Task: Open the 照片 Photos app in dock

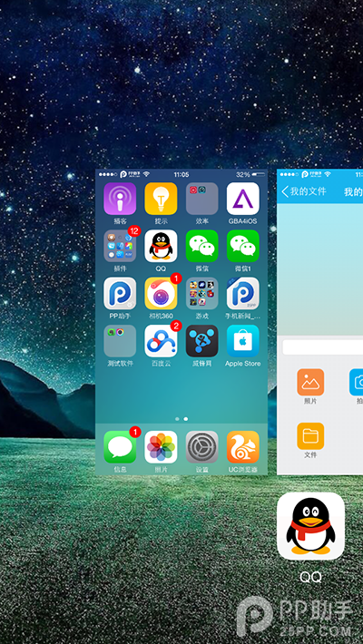Action: point(161,447)
